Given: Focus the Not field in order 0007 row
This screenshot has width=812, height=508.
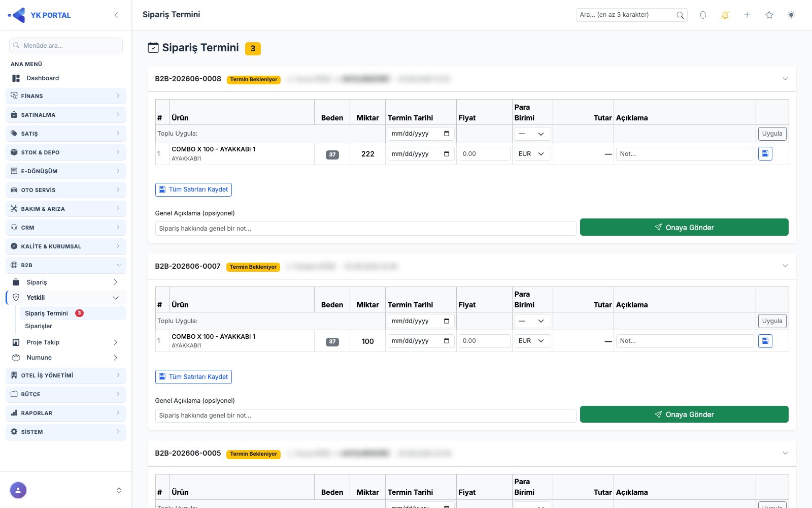Looking at the screenshot, I should click(685, 341).
